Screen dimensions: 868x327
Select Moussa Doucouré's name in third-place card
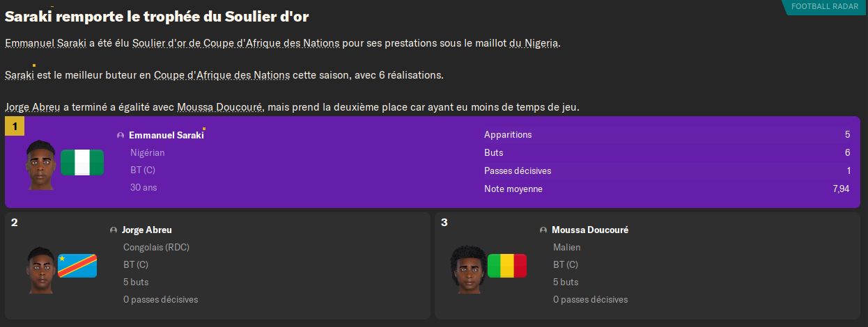pos(589,230)
